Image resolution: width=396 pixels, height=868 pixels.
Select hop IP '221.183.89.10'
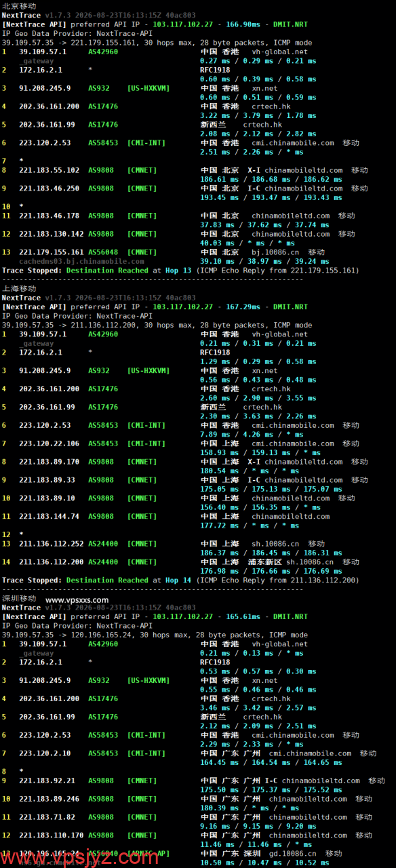pyautogui.click(x=47, y=498)
